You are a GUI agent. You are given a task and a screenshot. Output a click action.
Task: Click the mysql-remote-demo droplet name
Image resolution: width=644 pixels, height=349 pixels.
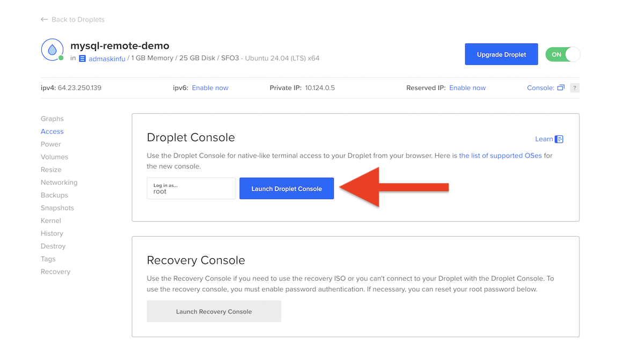tap(120, 46)
